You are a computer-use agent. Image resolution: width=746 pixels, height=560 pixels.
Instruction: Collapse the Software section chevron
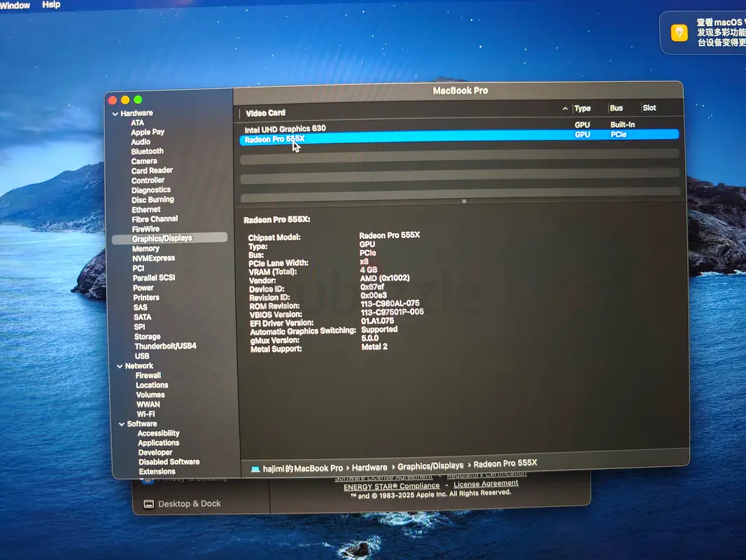[x=122, y=424]
